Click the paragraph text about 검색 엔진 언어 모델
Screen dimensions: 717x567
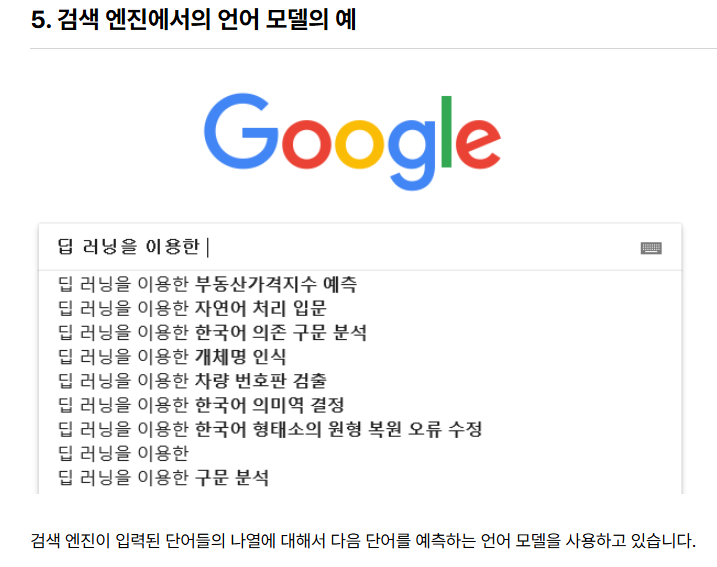pos(363,541)
